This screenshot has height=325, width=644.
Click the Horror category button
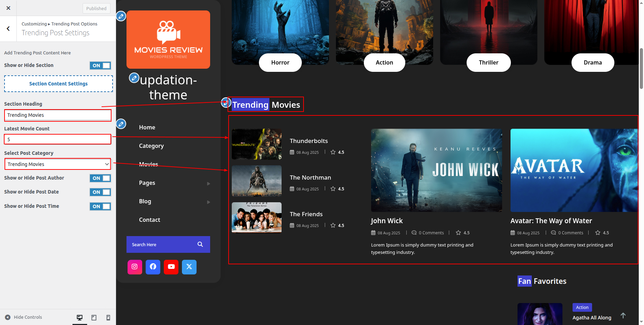click(280, 62)
